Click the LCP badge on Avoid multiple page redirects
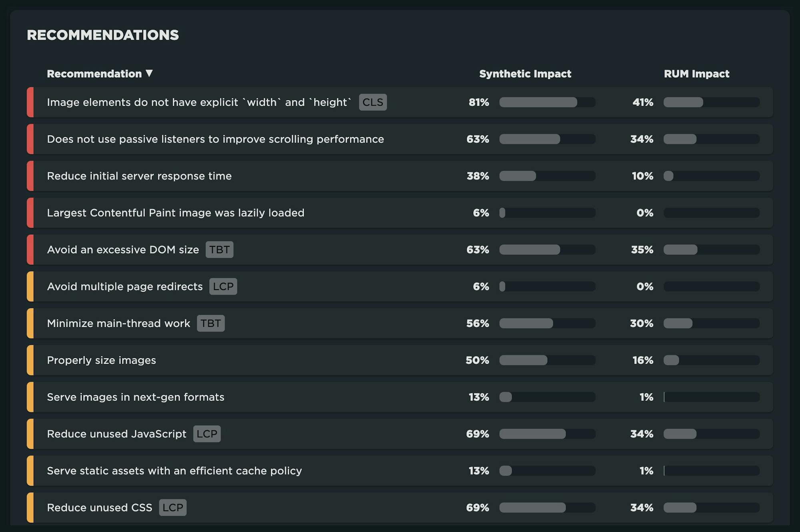The width and height of the screenshot is (800, 532). 223,286
